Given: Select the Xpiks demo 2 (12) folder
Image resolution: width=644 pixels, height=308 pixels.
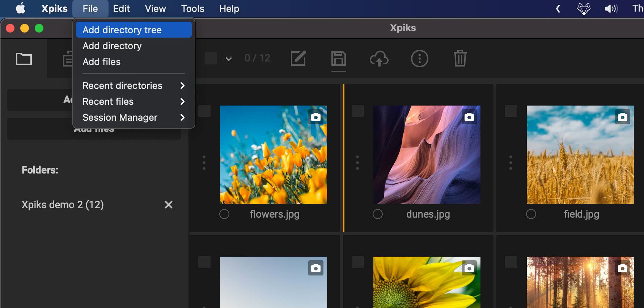Looking at the screenshot, I should (x=63, y=205).
